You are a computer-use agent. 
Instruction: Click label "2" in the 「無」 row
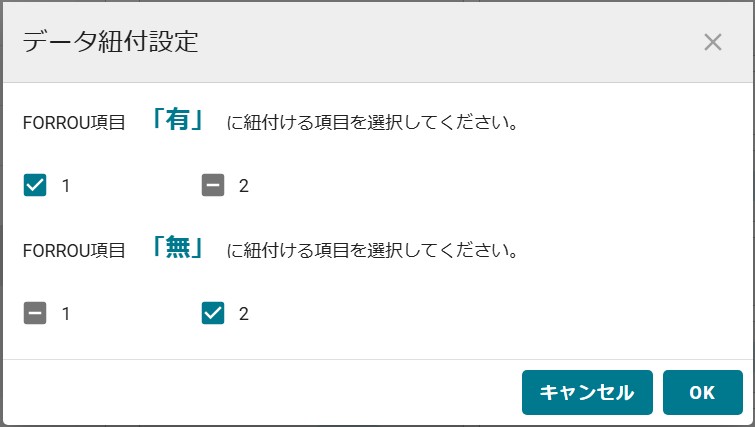click(243, 314)
